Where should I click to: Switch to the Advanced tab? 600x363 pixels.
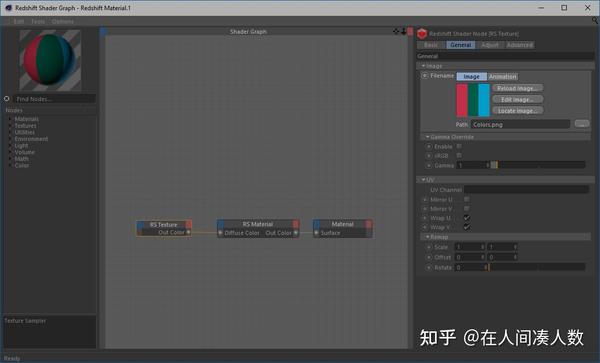point(519,45)
